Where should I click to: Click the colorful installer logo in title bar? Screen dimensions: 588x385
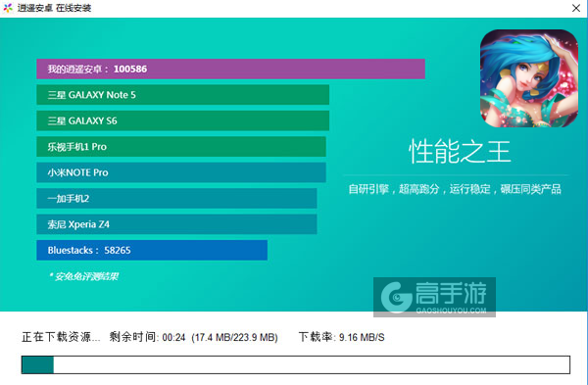[8, 8]
